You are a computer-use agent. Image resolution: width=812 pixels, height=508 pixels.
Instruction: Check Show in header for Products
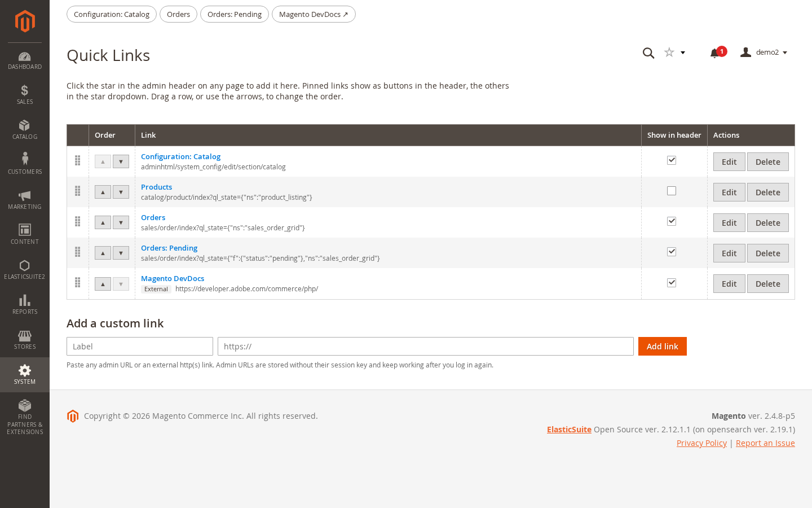[x=672, y=191]
